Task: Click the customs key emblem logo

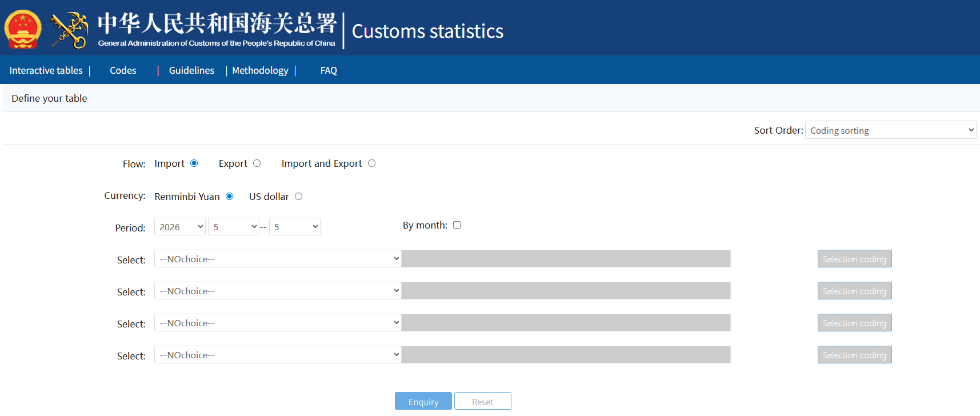Action: tap(69, 30)
